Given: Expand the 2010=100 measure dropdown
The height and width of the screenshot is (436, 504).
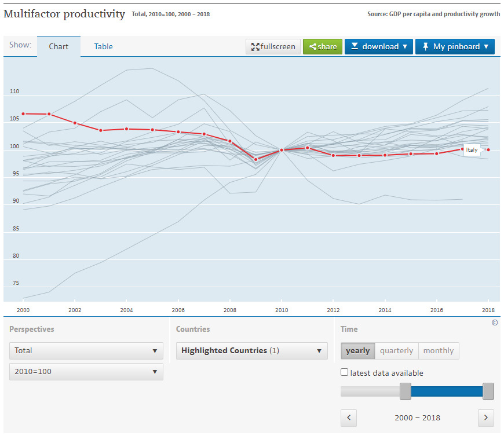Looking at the screenshot, I should [x=86, y=371].
